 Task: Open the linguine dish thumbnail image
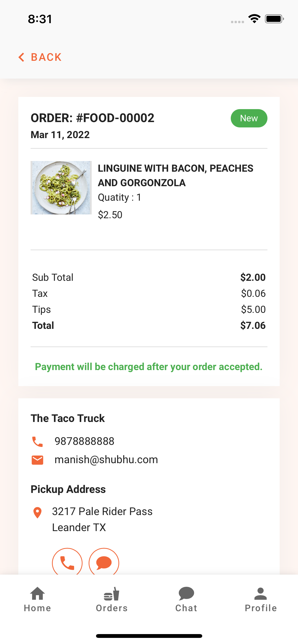pos(61,188)
